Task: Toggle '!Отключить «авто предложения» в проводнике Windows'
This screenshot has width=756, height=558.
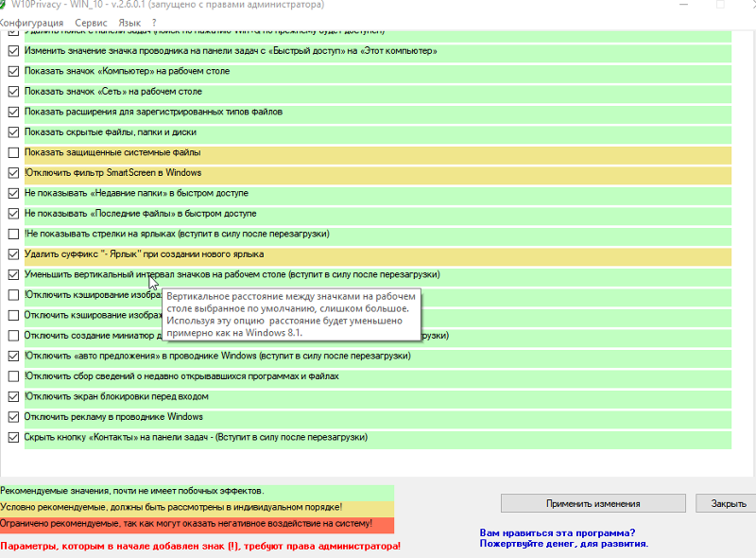Action: coord(13,356)
